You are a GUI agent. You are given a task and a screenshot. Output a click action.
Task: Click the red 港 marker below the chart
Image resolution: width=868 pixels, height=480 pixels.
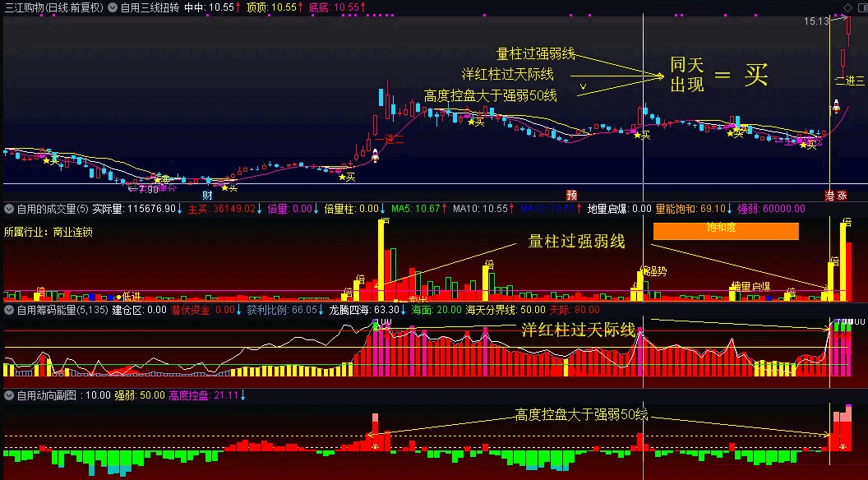pos(829,196)
